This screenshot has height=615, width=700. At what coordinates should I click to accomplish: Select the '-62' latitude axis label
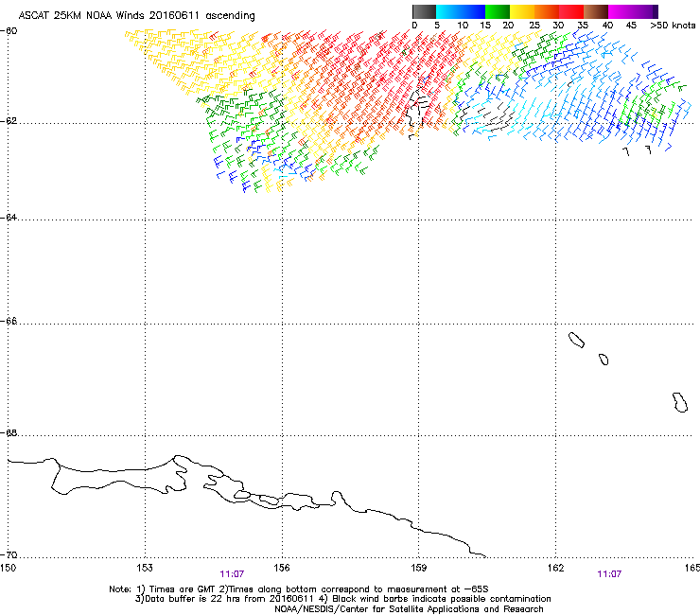point(9,121)
